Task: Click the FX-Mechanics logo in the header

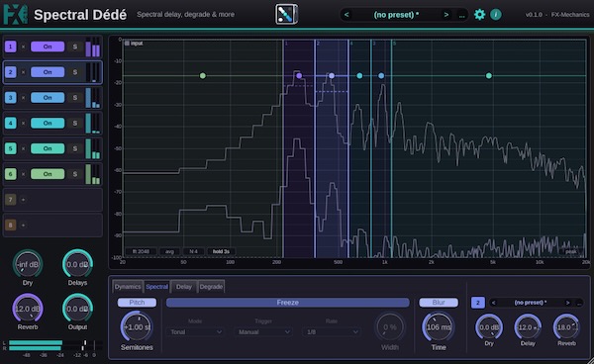Action: click(x=15, y=15)
